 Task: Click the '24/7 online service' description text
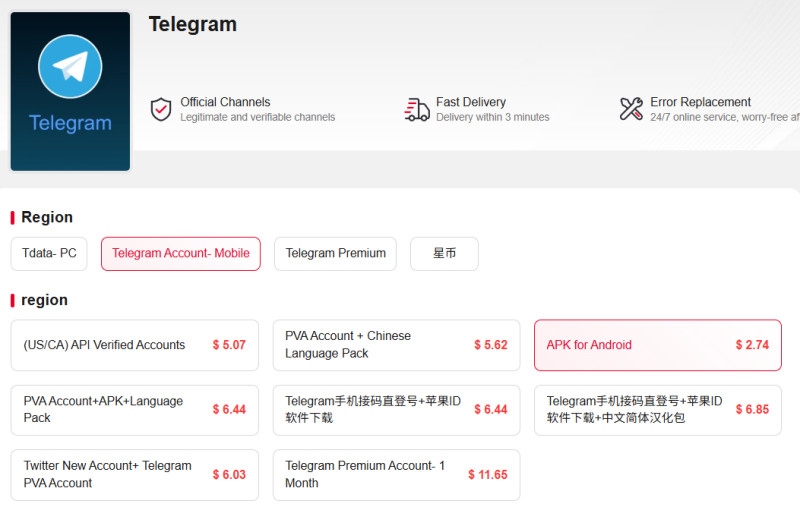point(725,117)
